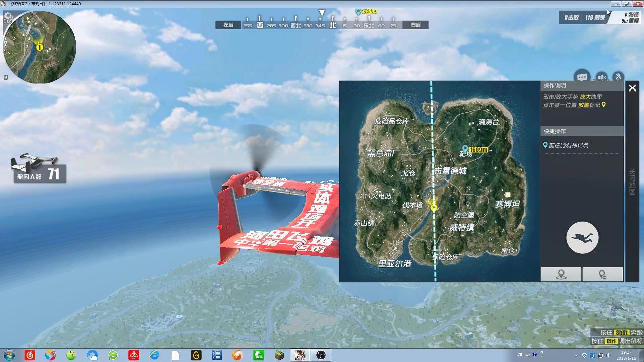This screenshot has width=644, height=362.
Task: Open Internet Explorer in taskbar
Action: [155, 355]
